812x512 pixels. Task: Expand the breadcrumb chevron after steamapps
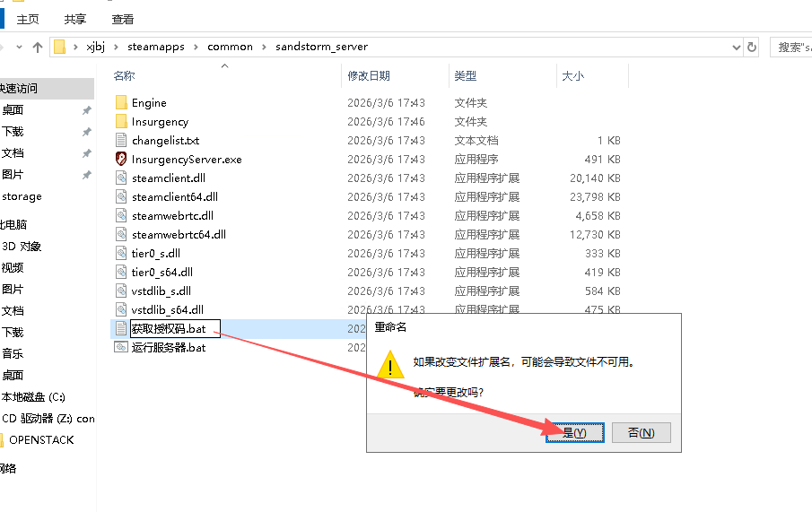tap(196, 47)
